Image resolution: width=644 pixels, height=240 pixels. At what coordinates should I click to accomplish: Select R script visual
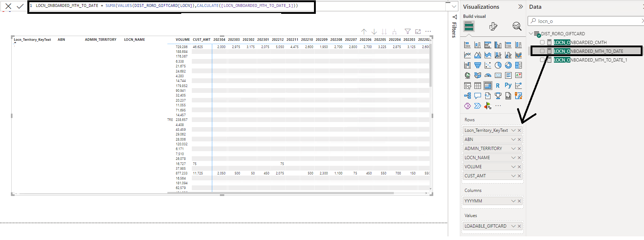[498, 86]
